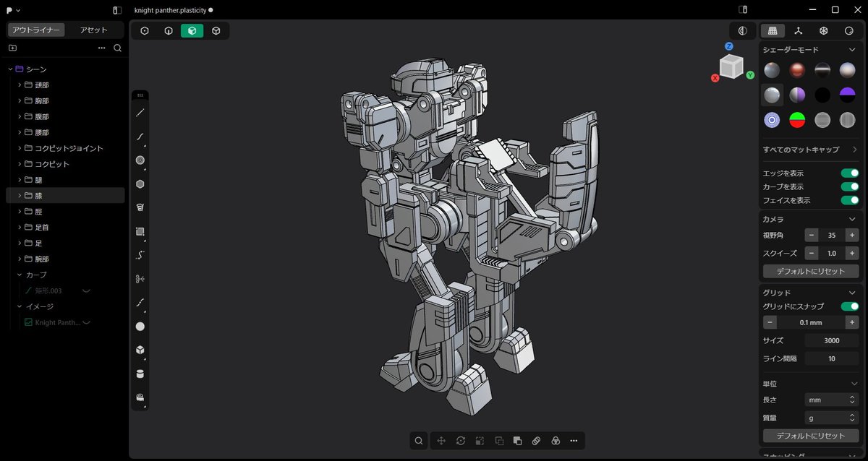Open the command search magnifier in the bottom toolbar
Screen dimensions: 868x461
[x=419, y=441]
